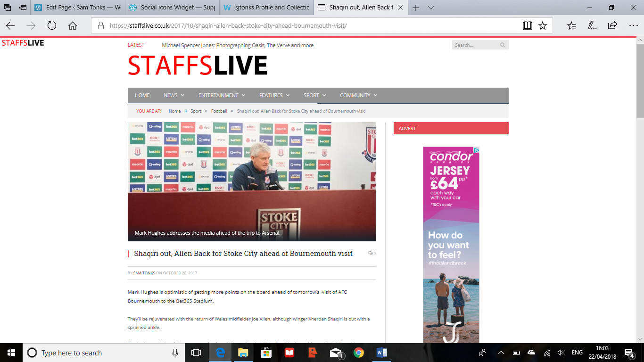Click the Football breadcrumb link
644x362 pixels.
[219, 111]
